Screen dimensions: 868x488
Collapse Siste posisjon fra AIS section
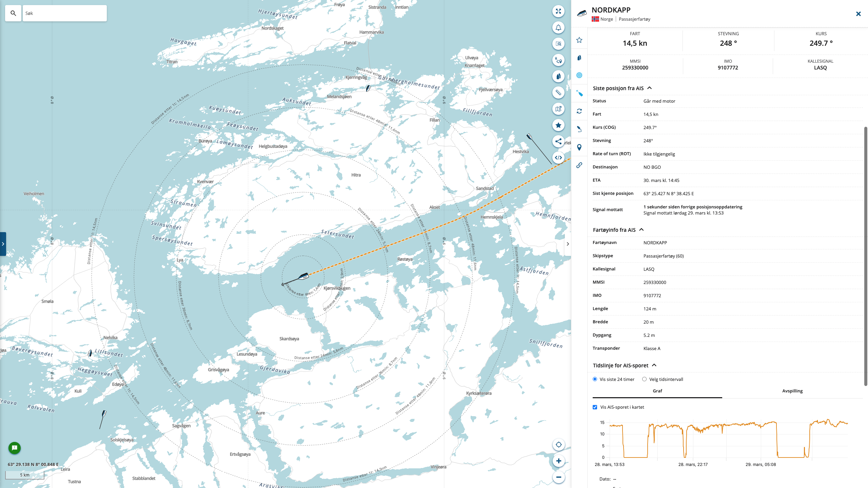click(649, 88)
